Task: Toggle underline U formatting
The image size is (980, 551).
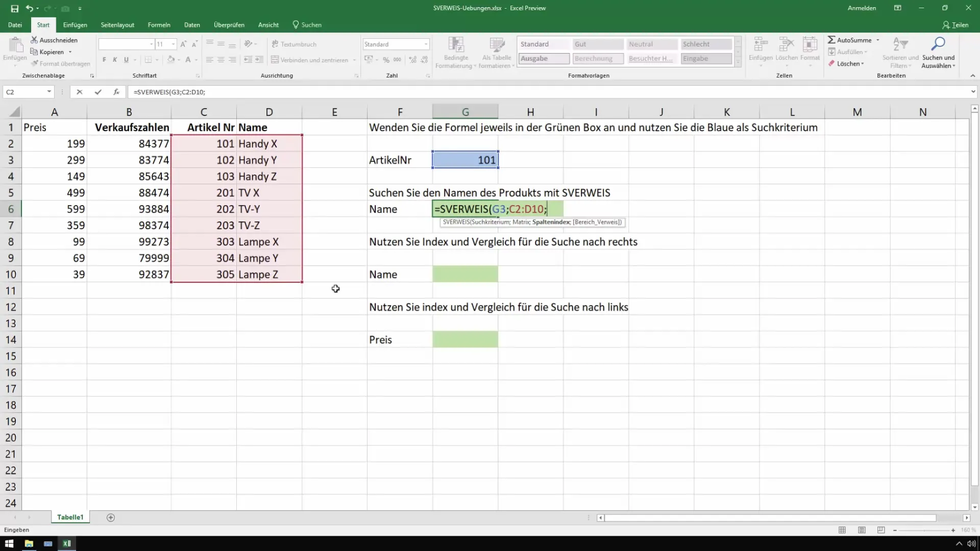Action: point(126,60)
